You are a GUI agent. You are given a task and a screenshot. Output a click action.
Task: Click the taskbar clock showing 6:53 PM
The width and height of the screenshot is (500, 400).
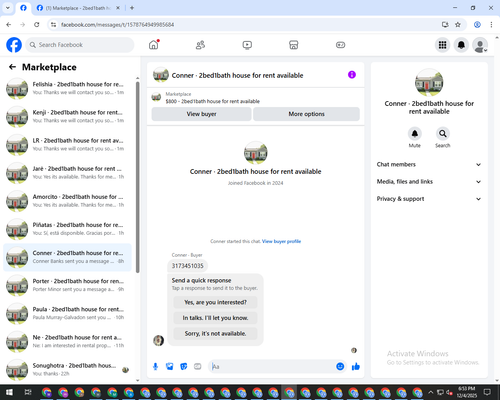(466, 392)
